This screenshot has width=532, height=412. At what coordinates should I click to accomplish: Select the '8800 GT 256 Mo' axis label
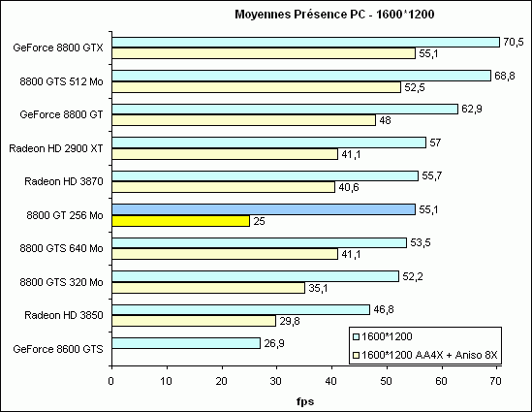[x=65, y=215]
